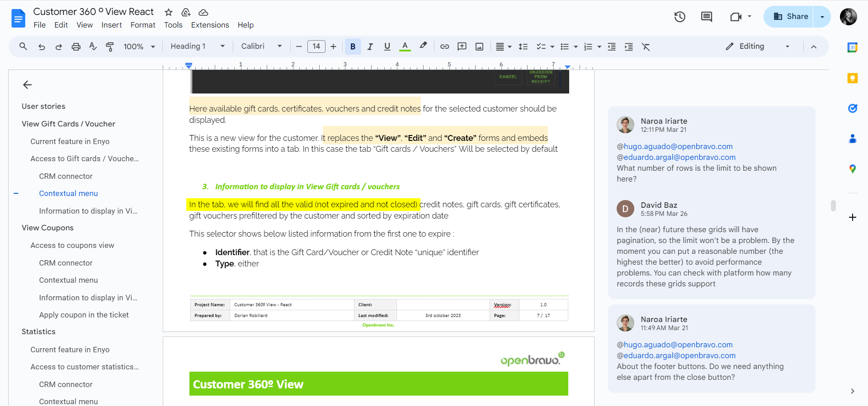
Task: Run spelling and grammar check
Action: click(93, 47)
